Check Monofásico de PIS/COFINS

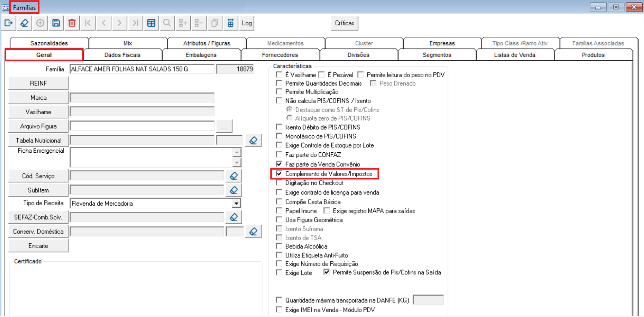pyautogui.click(x=279, y=136)
